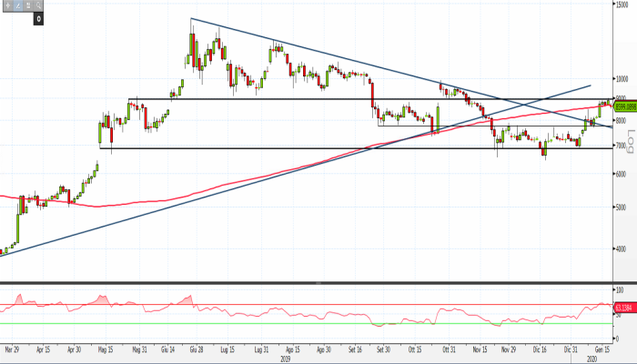This screenshot has width=637, height=364.
Task: Click the 4000 price axis label
Action: [x=622, y=249]
